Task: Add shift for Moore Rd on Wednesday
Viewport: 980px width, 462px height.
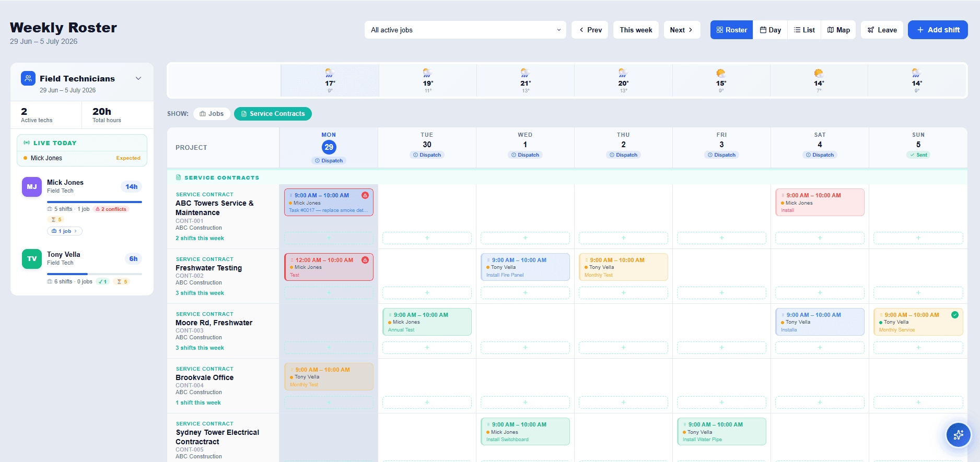Action: tap(525, 348)
